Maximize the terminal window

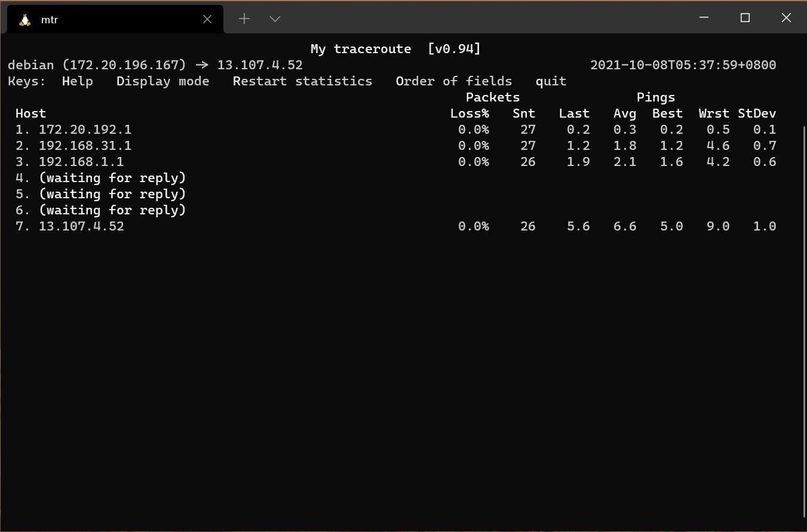click(745, 18)
